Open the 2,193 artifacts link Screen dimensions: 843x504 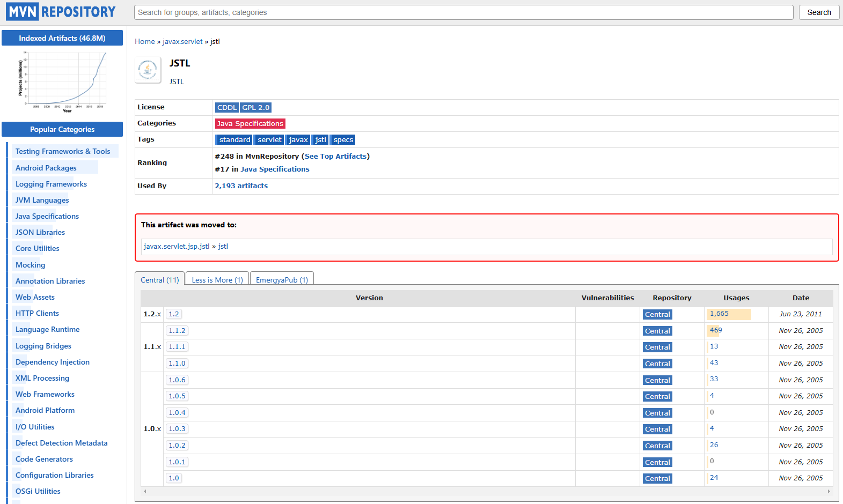(241, 186)
